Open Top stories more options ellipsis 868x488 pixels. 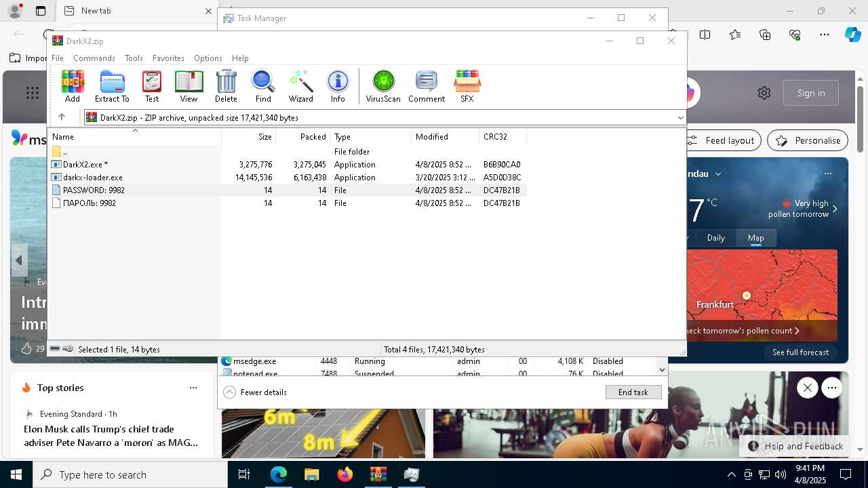[x=193, y=388]
